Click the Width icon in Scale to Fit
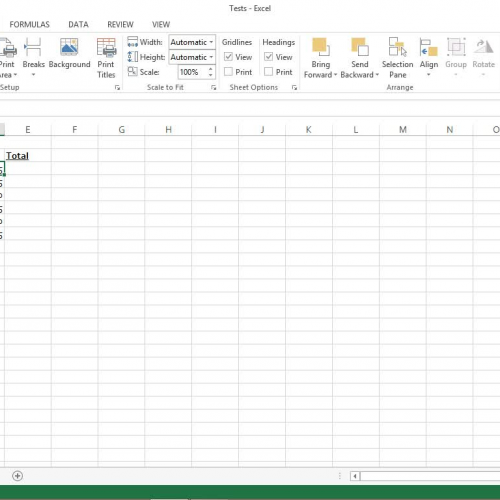The image size is (500, 500). point(132,42)
